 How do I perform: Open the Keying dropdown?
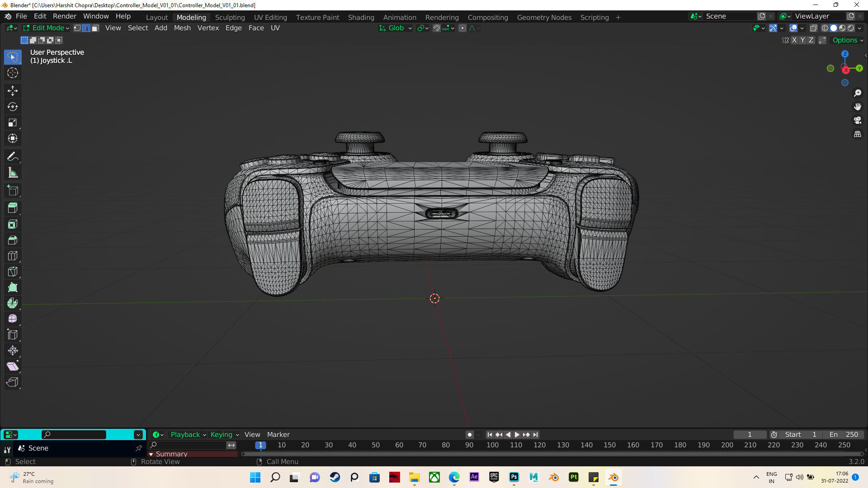click(224, 435)
